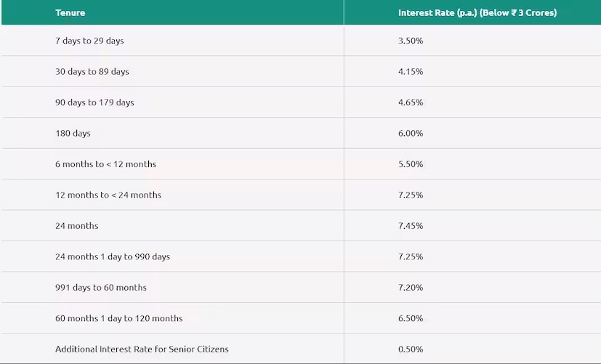Click the 7.45% interest rate

coord(411,226)
